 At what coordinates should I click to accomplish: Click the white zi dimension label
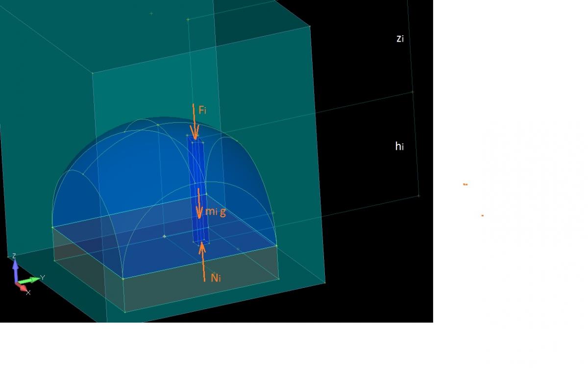400,39
